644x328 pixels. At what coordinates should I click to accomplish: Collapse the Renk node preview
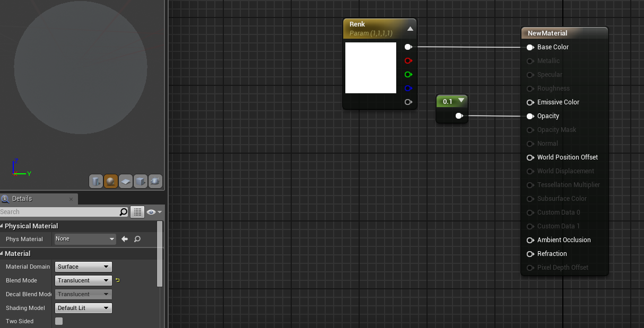[x=410, y=29]
